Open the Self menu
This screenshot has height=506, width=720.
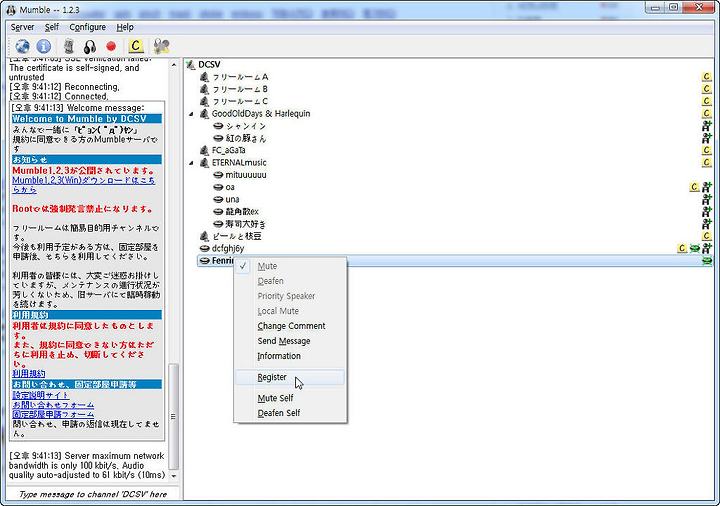52,27
